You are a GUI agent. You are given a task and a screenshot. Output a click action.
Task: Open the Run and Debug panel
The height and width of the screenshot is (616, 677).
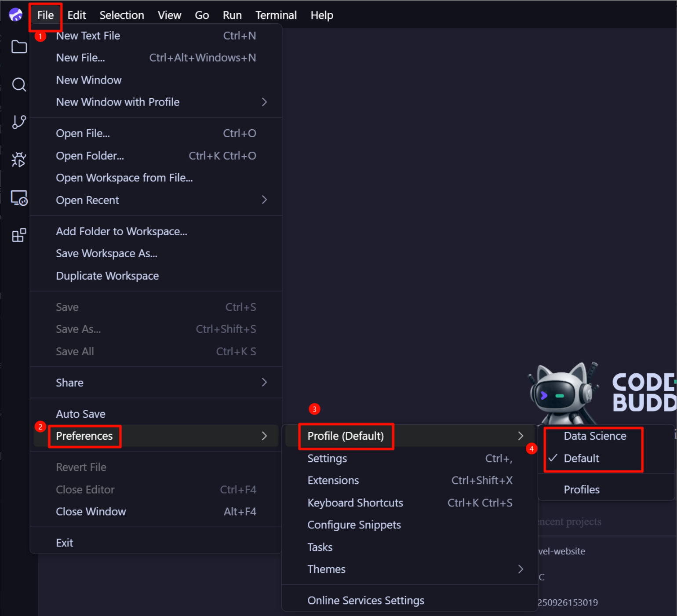[x=19, y=160]
